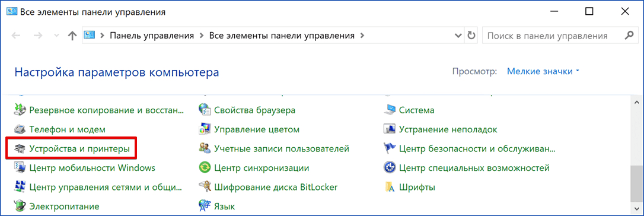The height and width of the screenshot is (216, 644).
Task: Open recent locations dropdown arrow near navigation buttons
Action: 57,36
